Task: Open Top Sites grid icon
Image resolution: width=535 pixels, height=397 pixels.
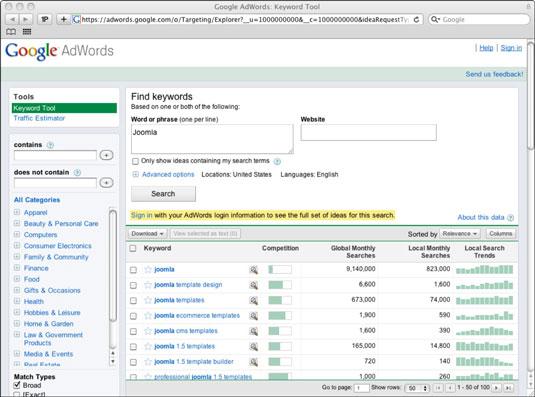Action: point(27,32)
